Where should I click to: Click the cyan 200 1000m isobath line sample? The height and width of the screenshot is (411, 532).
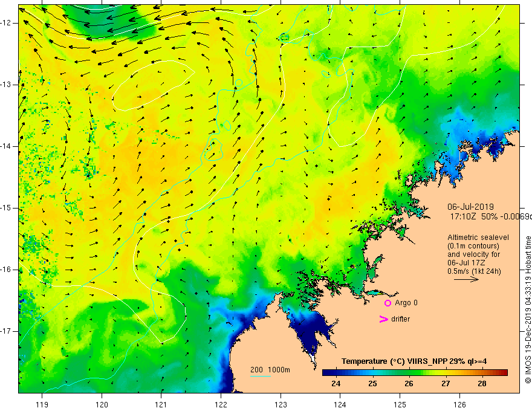[x=260, y=376]
